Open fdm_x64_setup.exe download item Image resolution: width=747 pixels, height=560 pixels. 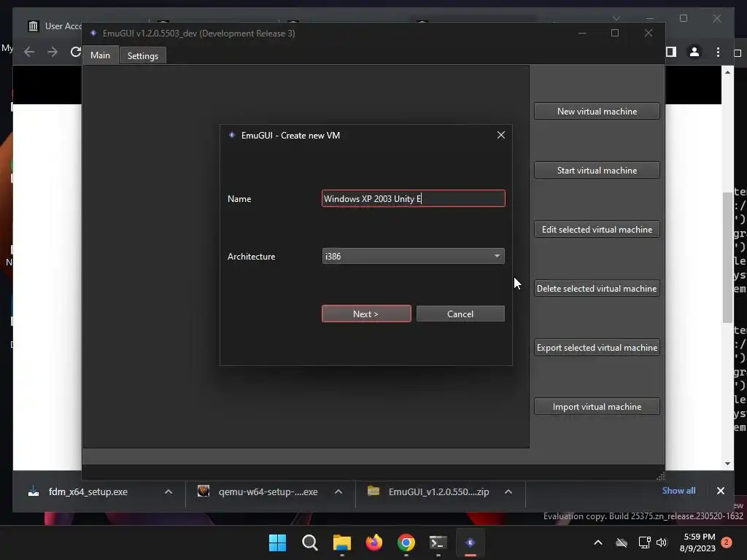(x=88, y=492)
